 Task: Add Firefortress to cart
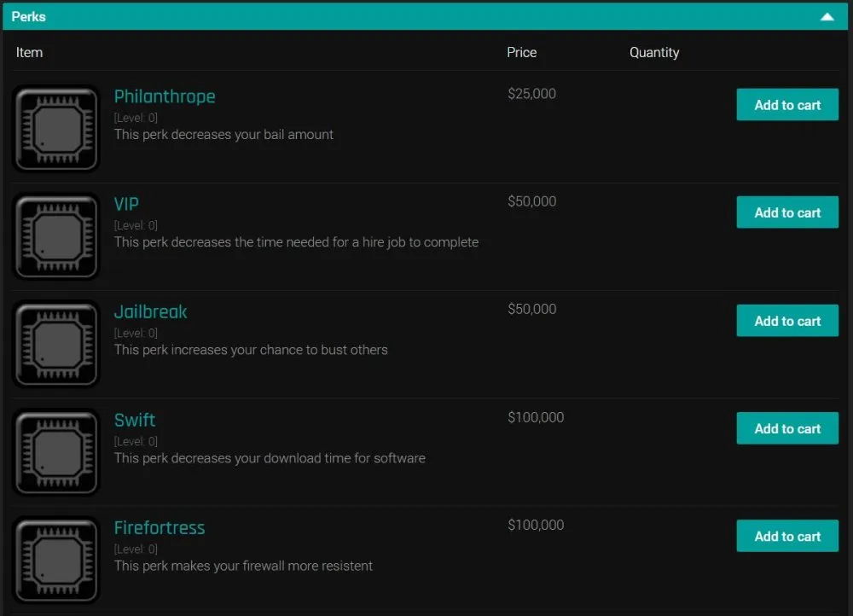click(786, 536)
